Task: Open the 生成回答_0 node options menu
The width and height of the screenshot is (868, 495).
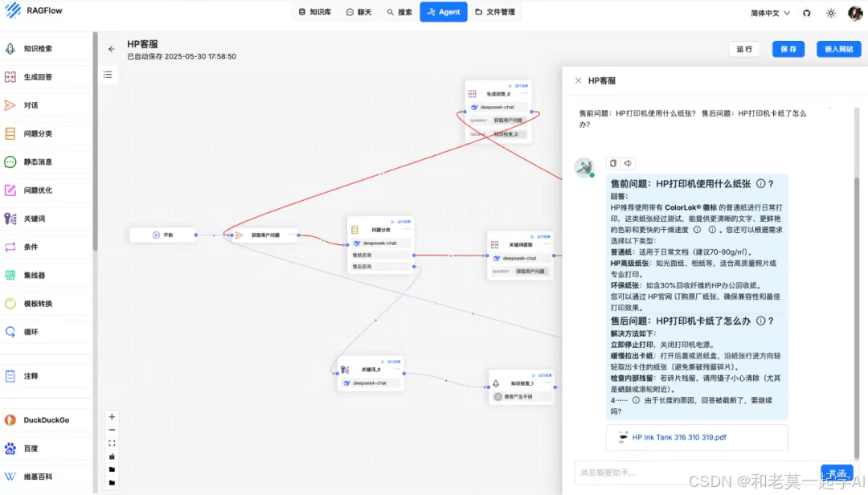Action: (x=524, y=93)
